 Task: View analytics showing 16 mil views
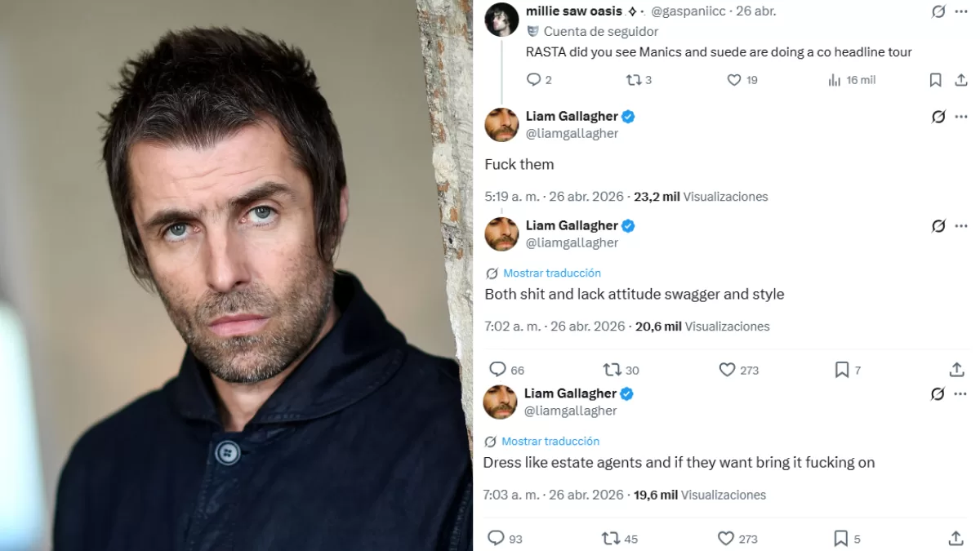835,80
